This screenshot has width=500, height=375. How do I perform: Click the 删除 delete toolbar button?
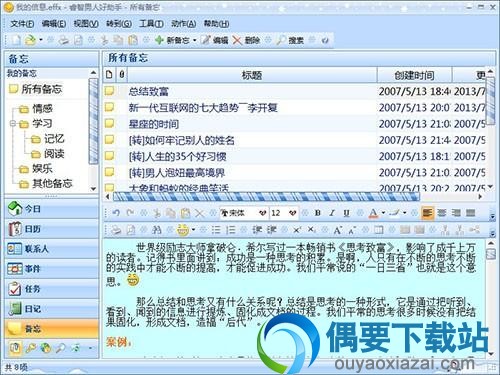(246, 40)
